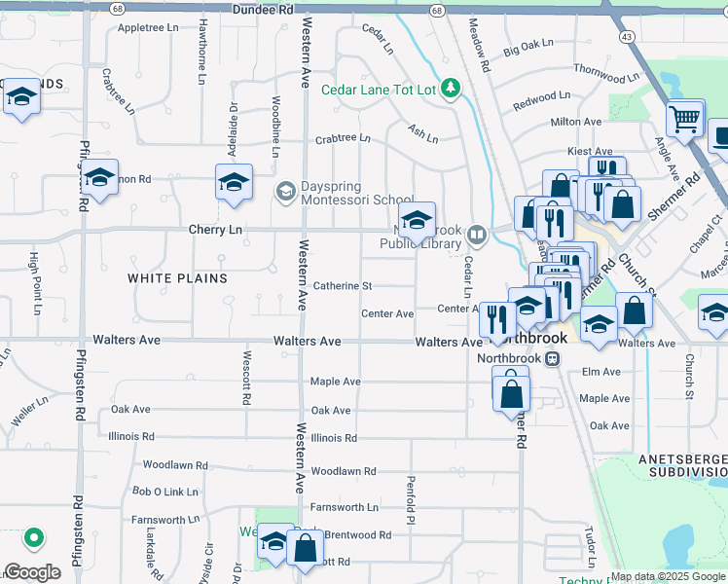Select school marker near Adelaide Dr
The height and width of the screenshot is (584, 728).
pos(234,183)
